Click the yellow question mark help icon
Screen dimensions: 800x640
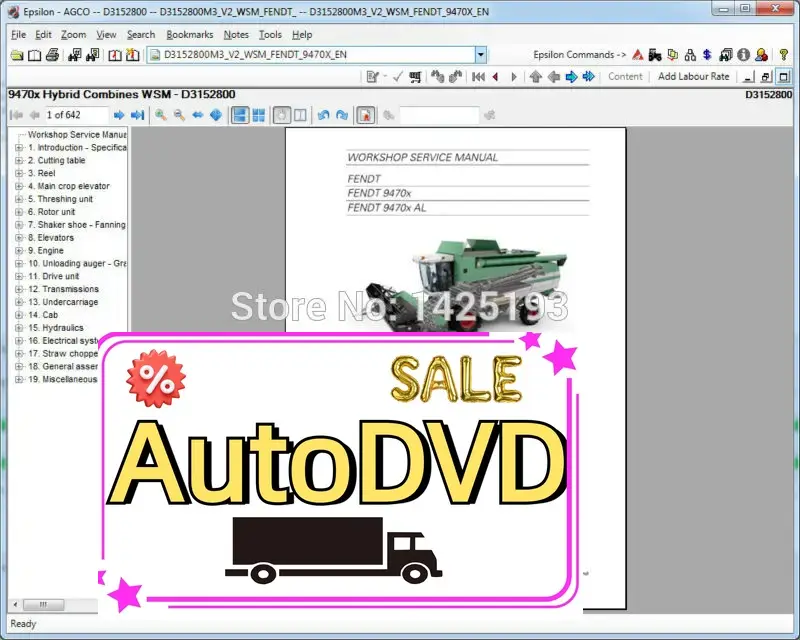click(784, 55)
